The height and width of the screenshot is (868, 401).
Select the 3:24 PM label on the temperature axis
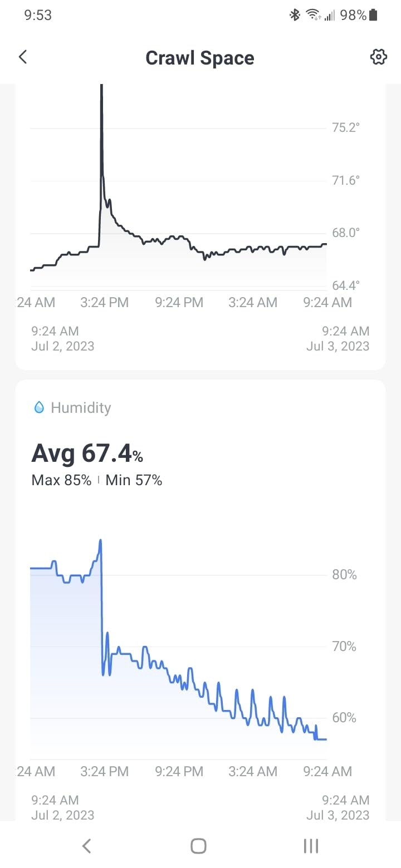point(104,302)
